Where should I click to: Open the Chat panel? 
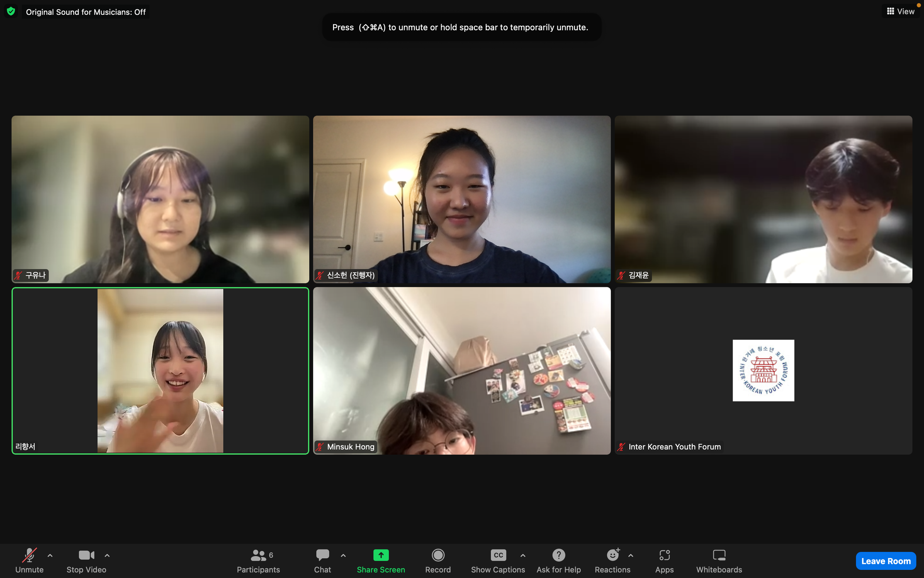(322, 555)
